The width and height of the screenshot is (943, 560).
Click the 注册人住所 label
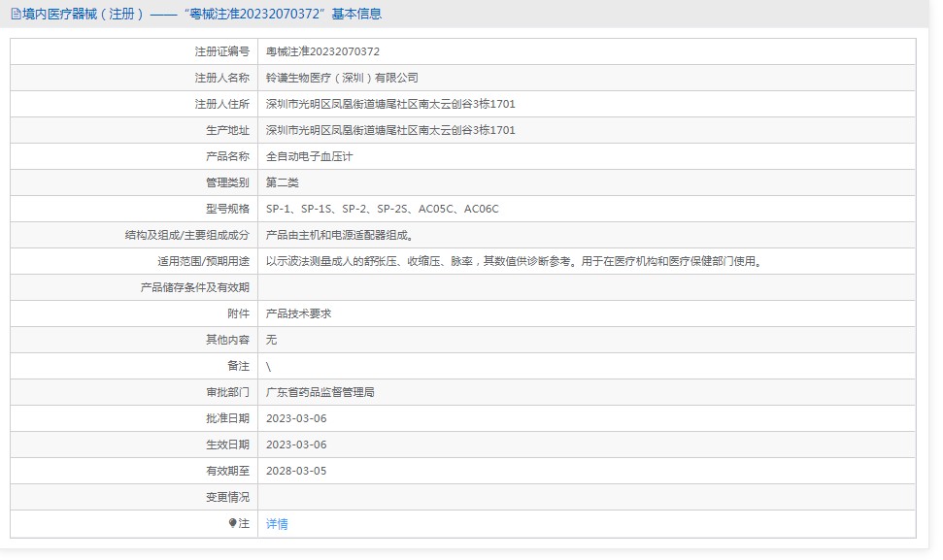pyautogui.click(x=222, y=104)
